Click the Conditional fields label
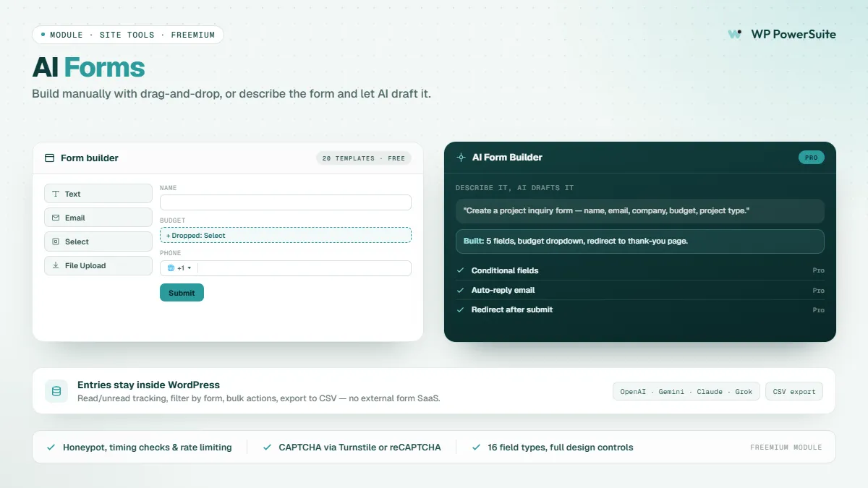The width and height of the screenshot is (868, 488). click(505, 270)
